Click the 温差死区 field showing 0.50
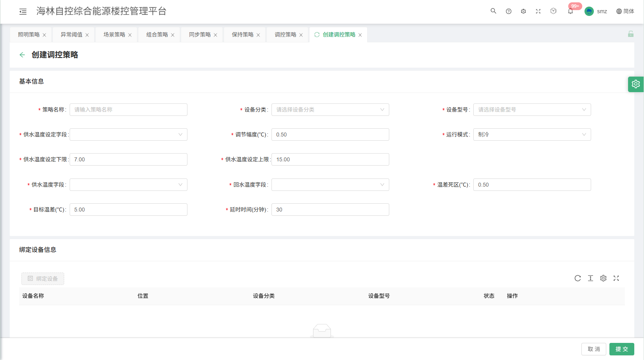Screen dimensions: 644x360 coord(532,185)
